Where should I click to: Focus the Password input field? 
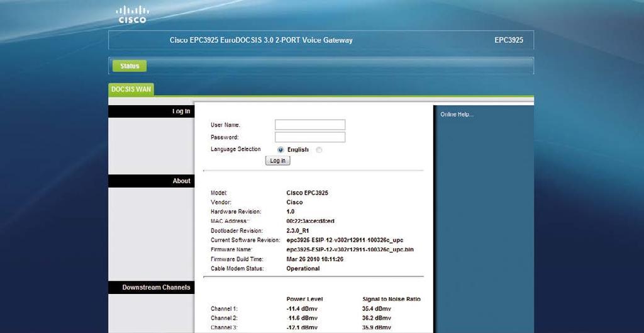pyautogui.click(x=310, y=137)
